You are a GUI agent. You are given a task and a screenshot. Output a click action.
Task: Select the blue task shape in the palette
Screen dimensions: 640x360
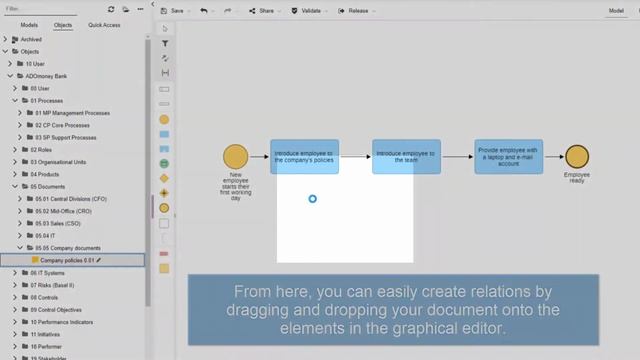pos(164,134)
